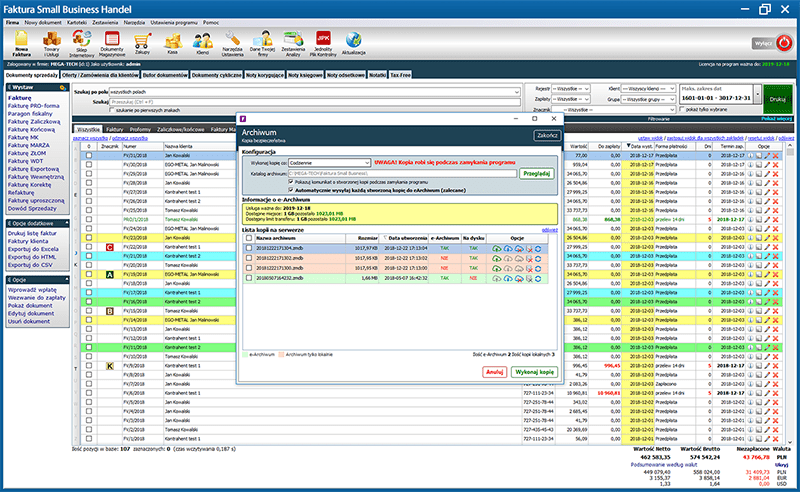Click the refresh icon for 20181222171304.zmdb

point(538,249)
